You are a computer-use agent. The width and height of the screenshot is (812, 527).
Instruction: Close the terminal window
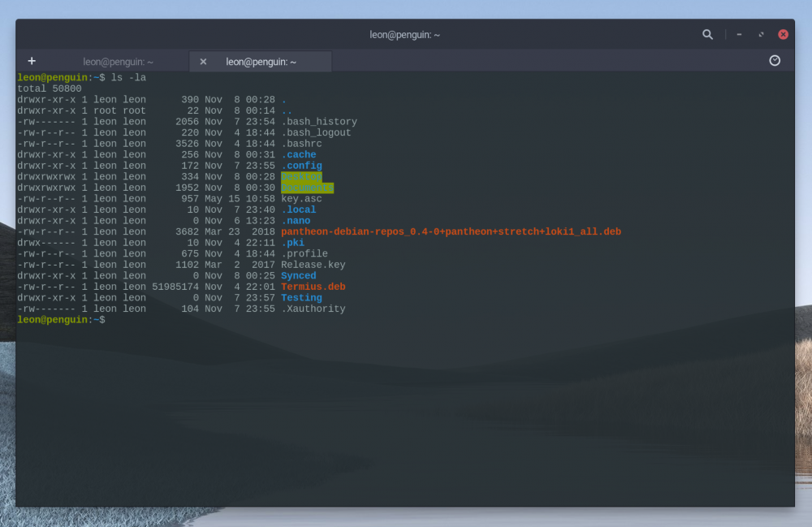pos(783,35)
